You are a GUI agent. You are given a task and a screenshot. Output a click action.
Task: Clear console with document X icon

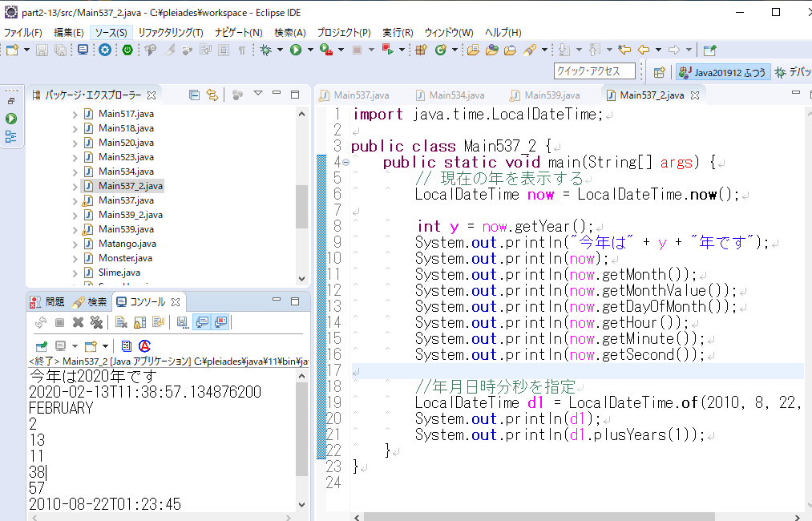(121, 322)
